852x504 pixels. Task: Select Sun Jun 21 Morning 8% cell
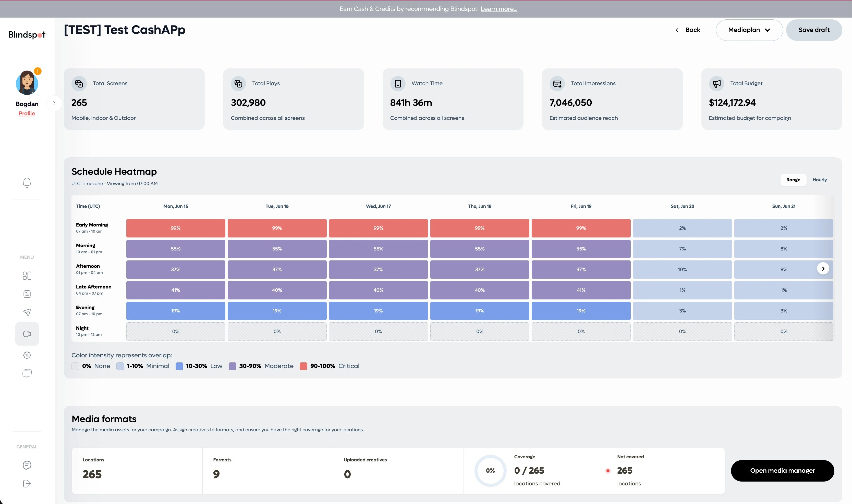pos(783,249)
